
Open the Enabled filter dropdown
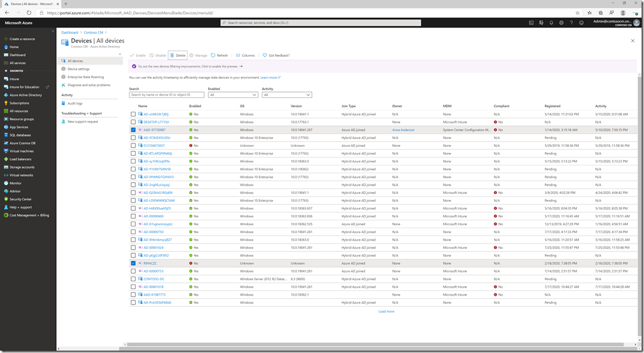click(233, 94)
